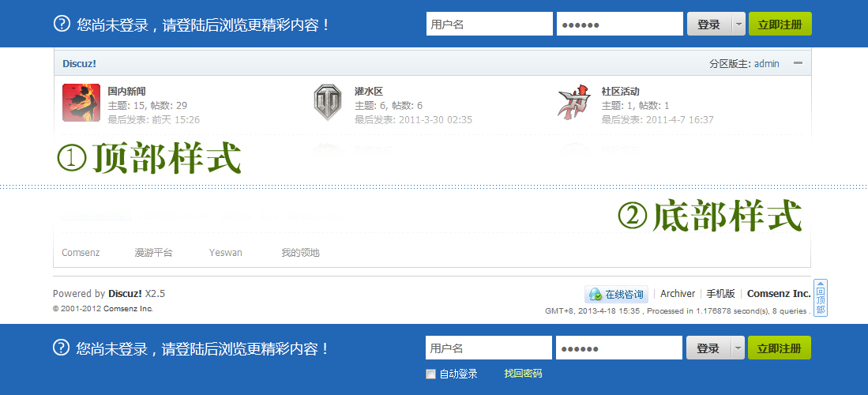The width and height of the screenshot is (868, 395).
Task: Focus the bottom password field
Action: 619,348
